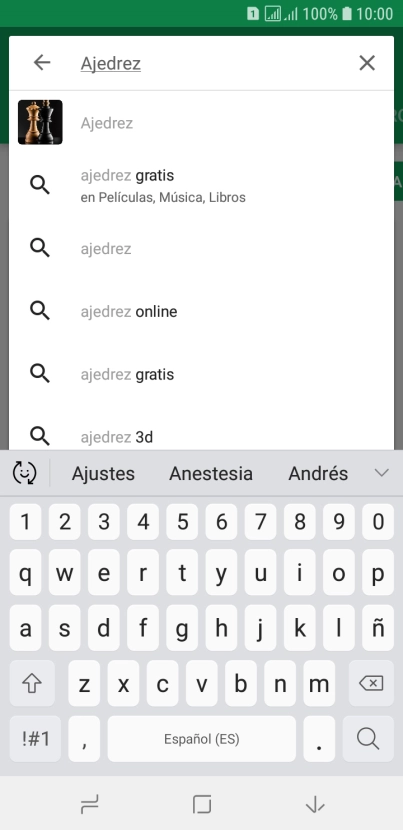This screenshot has width=403, height=830.
Task: Tap the Español (ES) space bar
Action: coord(202,739)
